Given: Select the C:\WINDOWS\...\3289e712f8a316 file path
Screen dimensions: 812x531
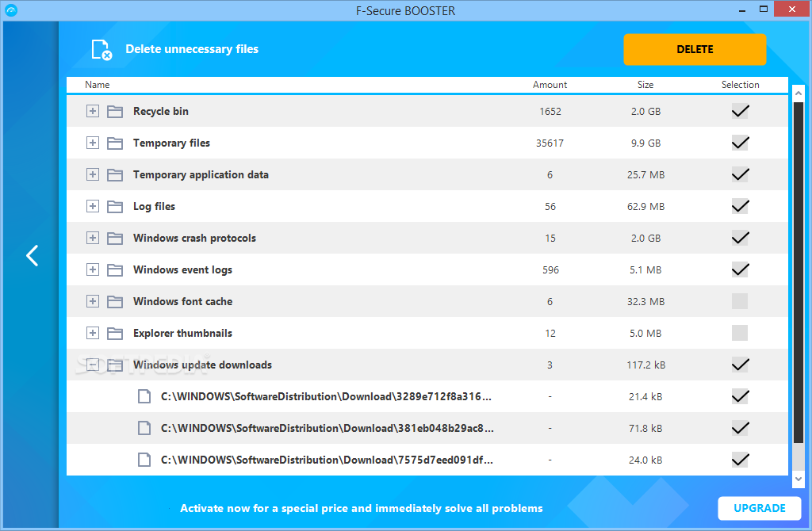Looking at the screenshot, I should coord(326,396).
